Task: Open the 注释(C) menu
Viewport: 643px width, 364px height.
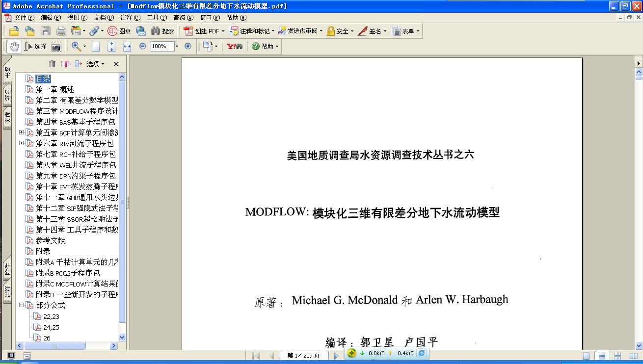Action: tap(131, 18)
